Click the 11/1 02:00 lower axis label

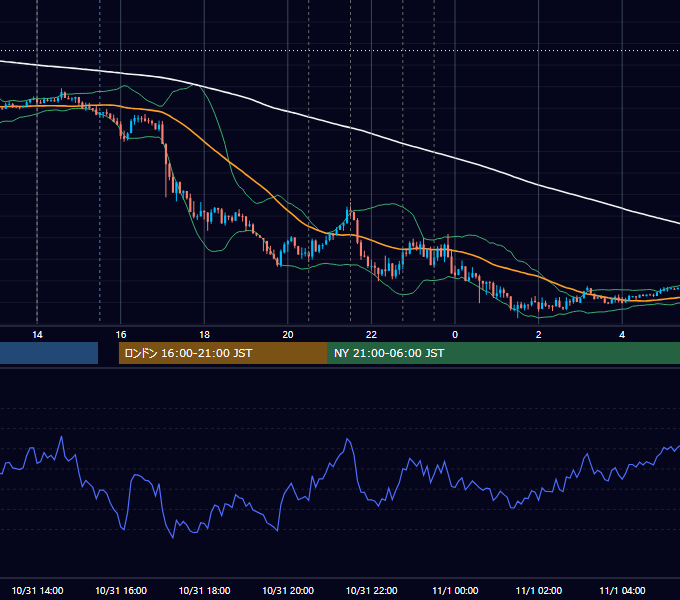[539, 590]
